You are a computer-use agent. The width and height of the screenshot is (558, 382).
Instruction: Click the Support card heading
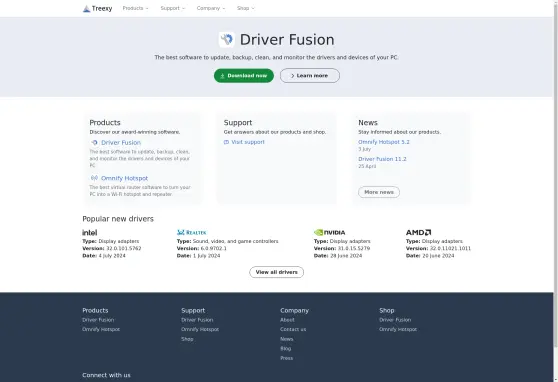(238, 122)
